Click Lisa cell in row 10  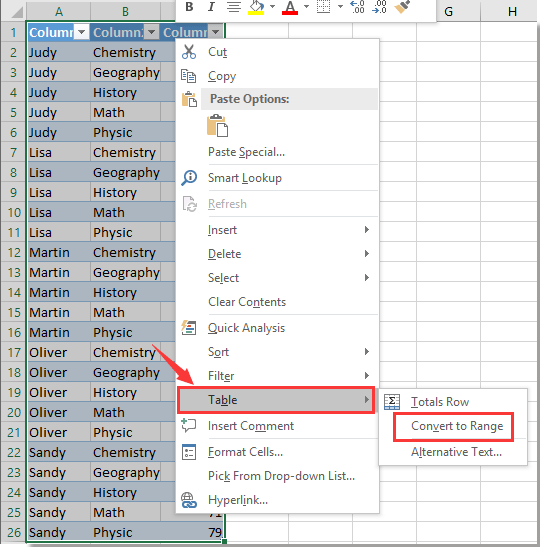[59, 212]
